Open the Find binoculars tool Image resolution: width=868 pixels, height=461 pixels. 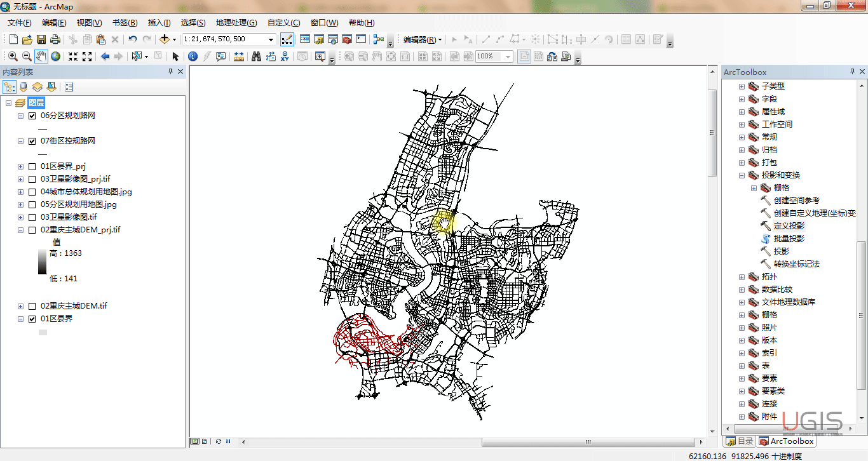pos(256,57)
